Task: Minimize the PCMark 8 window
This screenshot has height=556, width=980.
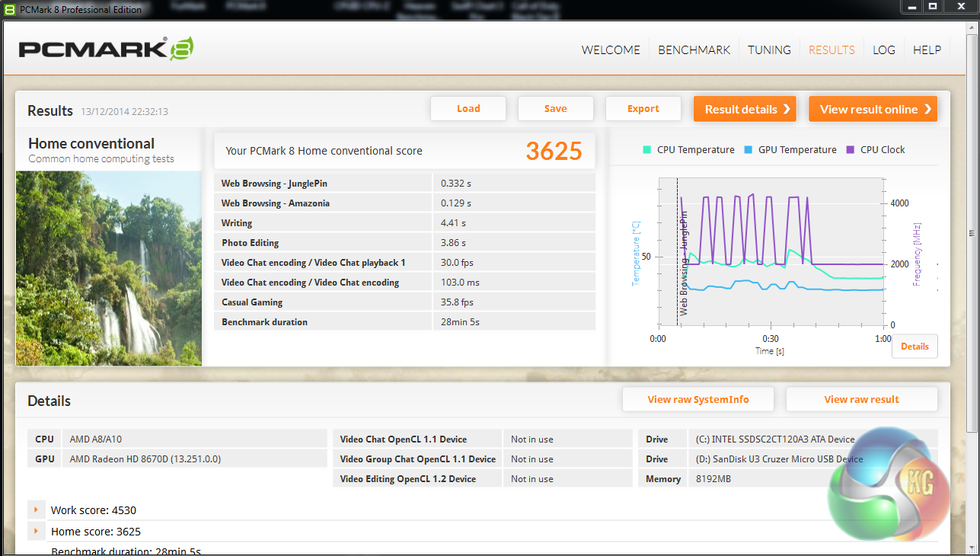Action: pos(911,7)
